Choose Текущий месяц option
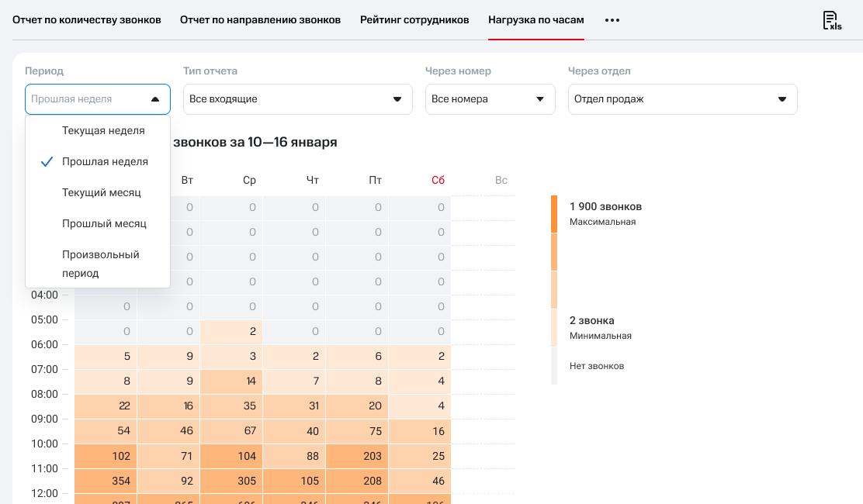863x504 pixels. pos(102,192)
